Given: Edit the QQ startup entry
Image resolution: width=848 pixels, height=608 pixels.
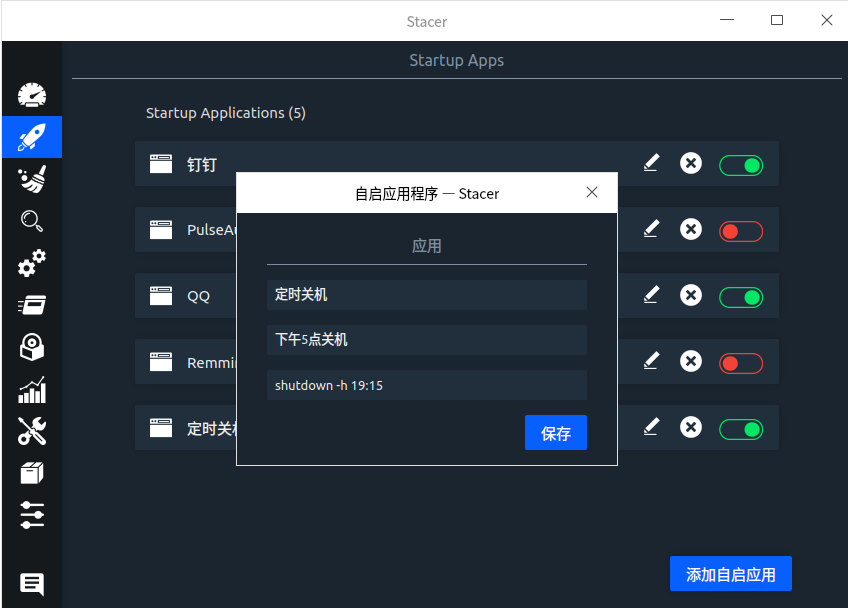Looking at the screenshot, I should 652,295.
